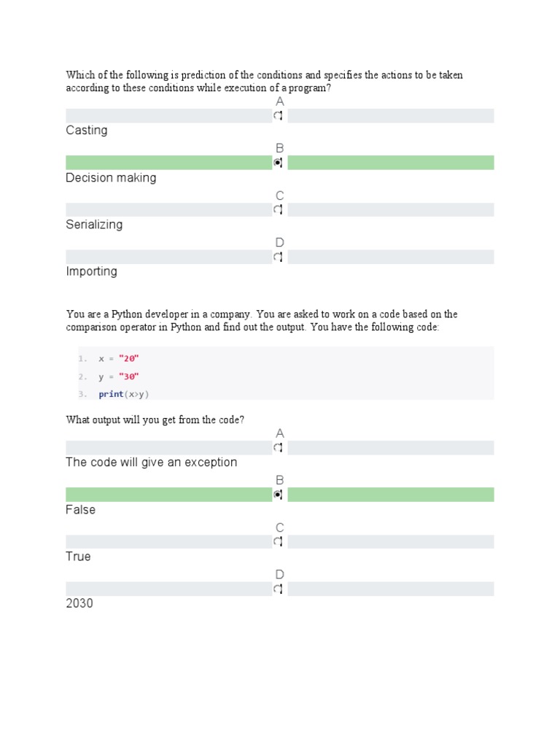Choose radio C for True answer
Viewport: 560px width, 747px height.
click(278, 541)
